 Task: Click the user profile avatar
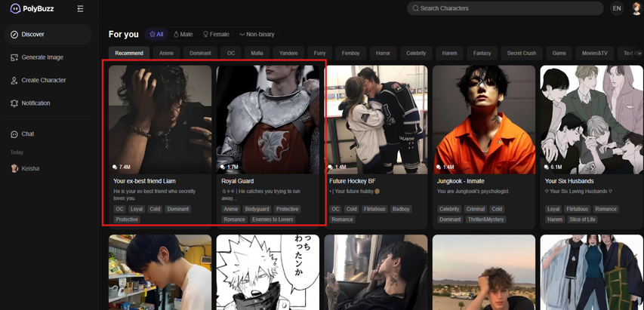tap(637, 8)
